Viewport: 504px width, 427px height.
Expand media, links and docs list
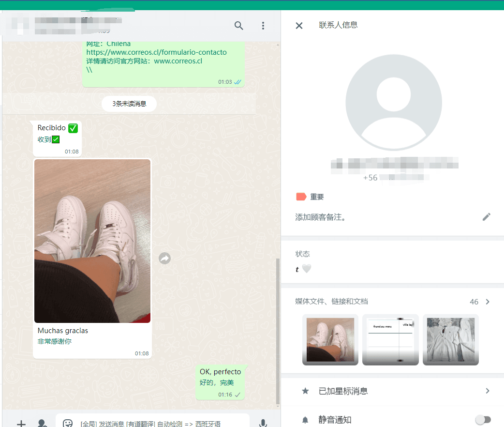(x=487, y=302)
